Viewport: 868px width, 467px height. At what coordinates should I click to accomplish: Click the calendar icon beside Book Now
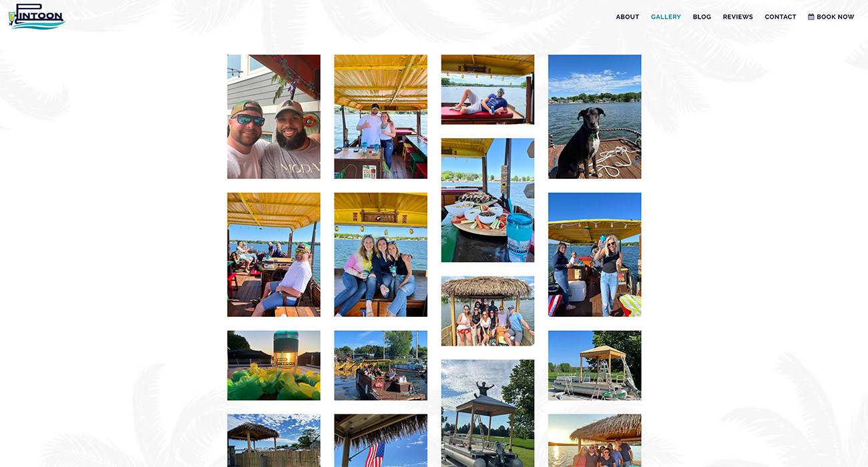click(811, 17)
